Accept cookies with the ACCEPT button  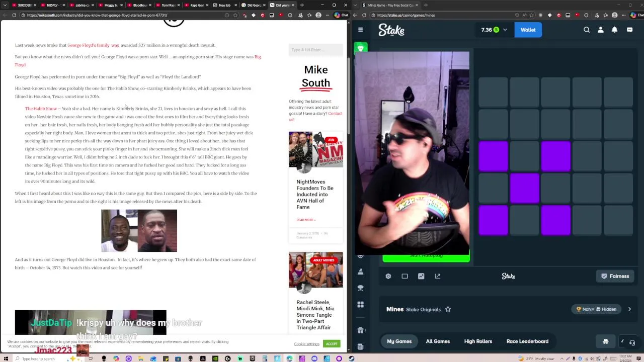click(x=332, y=344)
